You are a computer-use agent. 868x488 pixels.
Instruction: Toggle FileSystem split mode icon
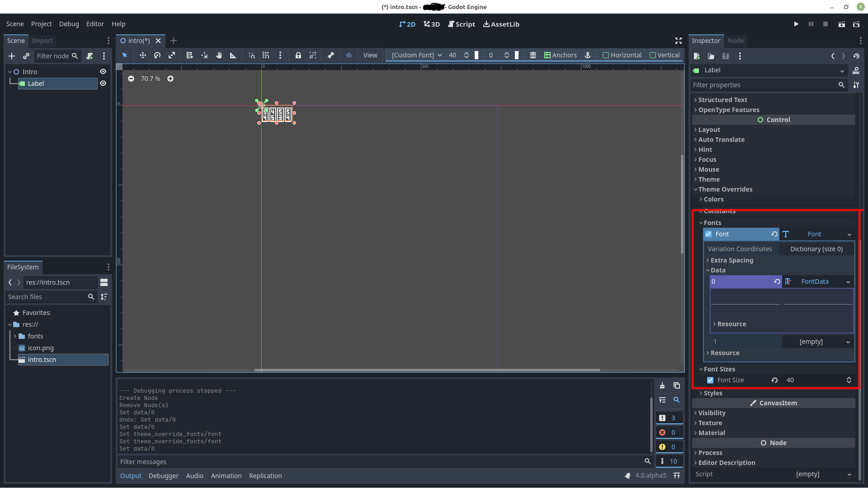click(x=104, y=282)
